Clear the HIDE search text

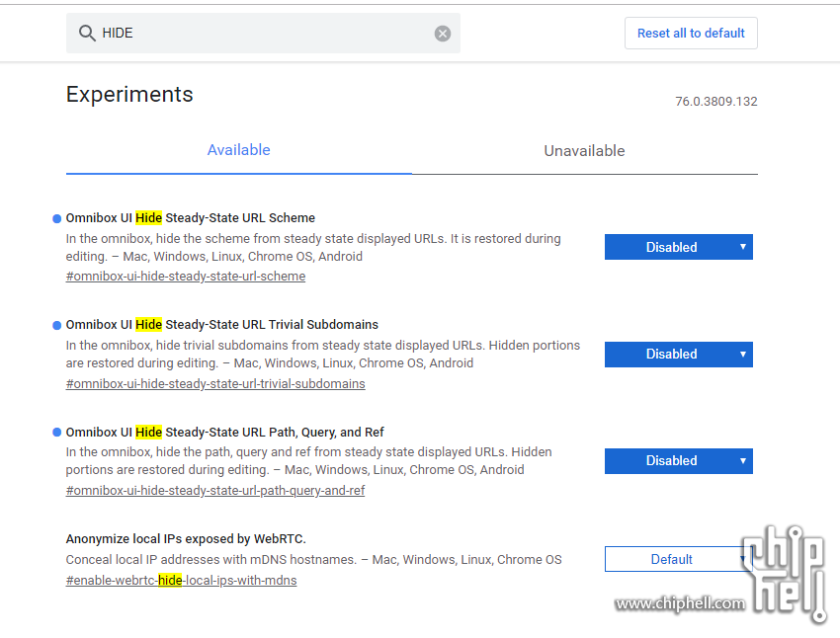click(x=443, y=34)
